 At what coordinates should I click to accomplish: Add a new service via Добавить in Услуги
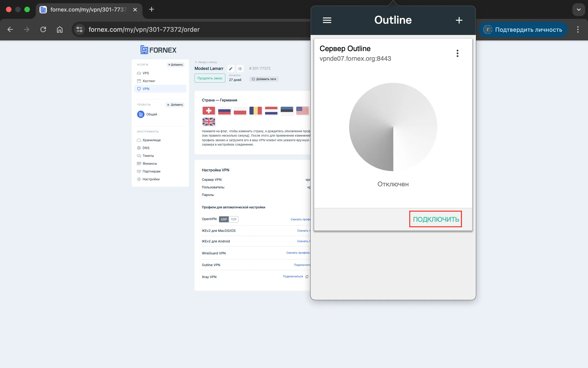(x=175, y=65)
